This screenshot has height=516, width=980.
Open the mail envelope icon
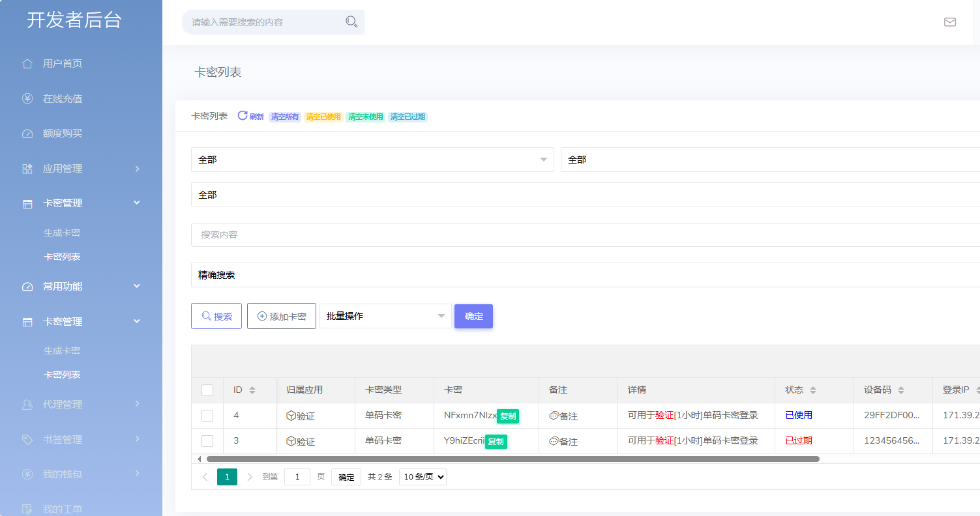950,22
